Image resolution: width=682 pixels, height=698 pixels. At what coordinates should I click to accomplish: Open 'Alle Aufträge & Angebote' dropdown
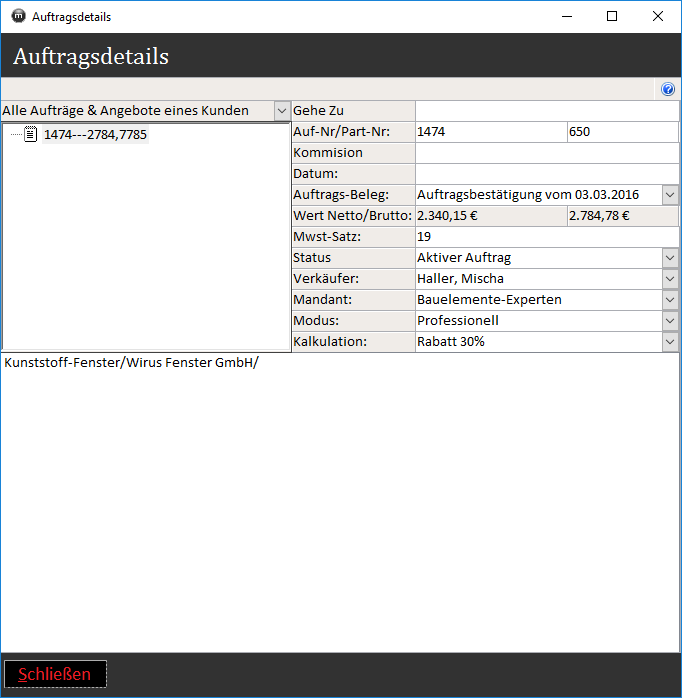click(281, 111)
